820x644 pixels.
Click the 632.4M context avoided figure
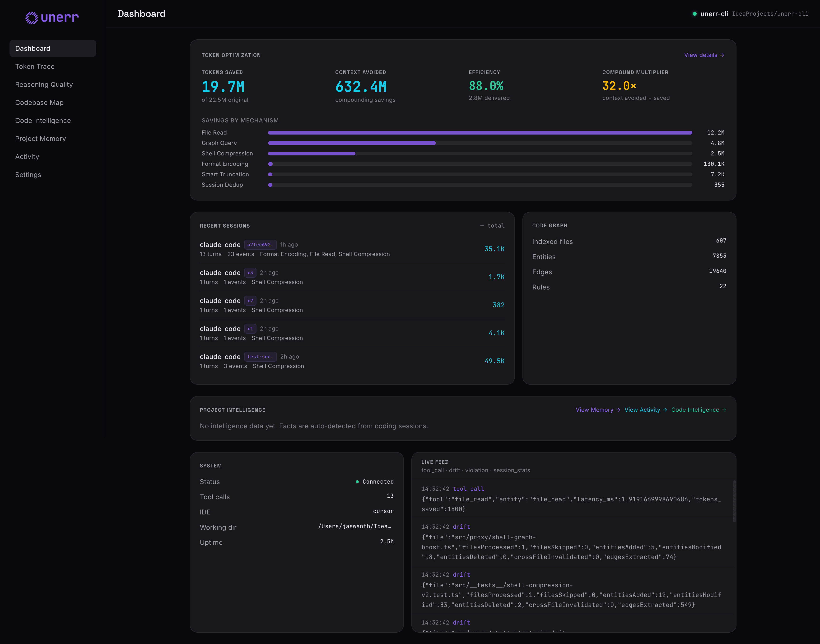(x=361, y=87)
